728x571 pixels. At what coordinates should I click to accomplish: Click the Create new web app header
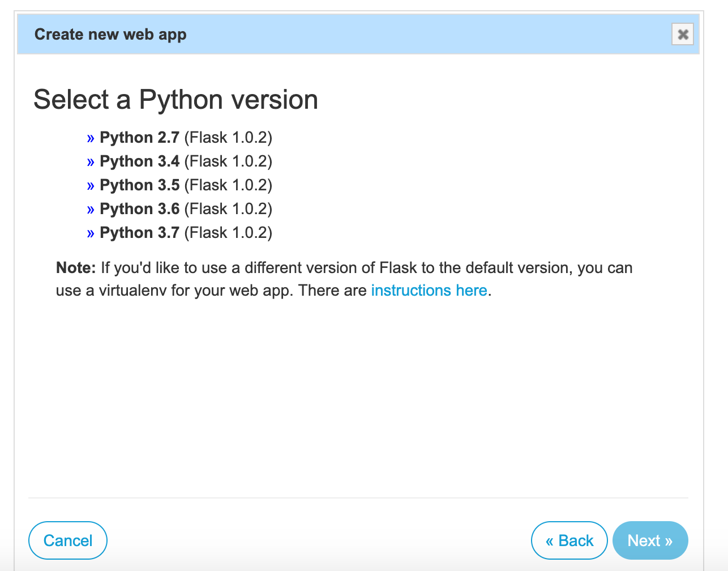coord(110,34)
